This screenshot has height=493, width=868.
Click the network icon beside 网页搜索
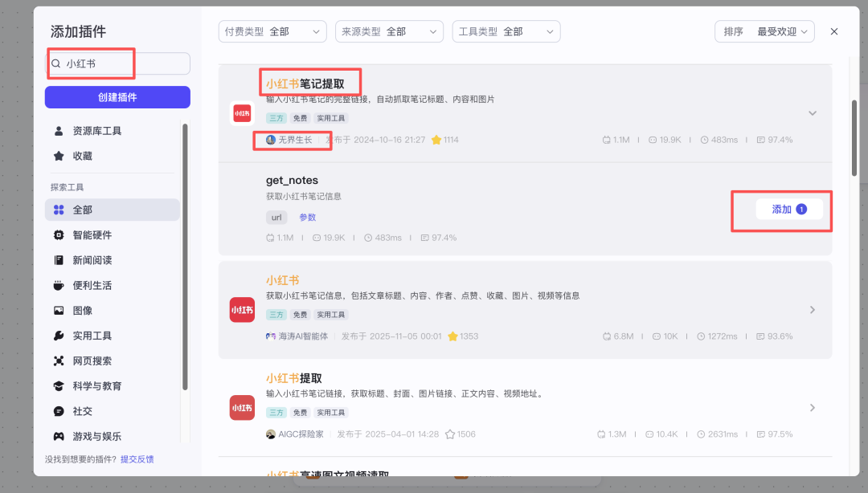point(59,361)
